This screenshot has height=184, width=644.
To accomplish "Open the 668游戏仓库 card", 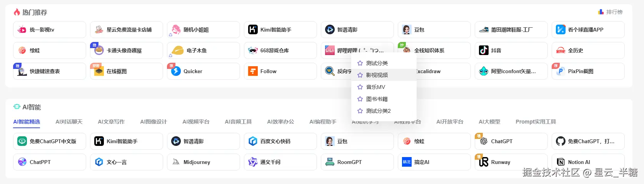I will pos(280,50).
